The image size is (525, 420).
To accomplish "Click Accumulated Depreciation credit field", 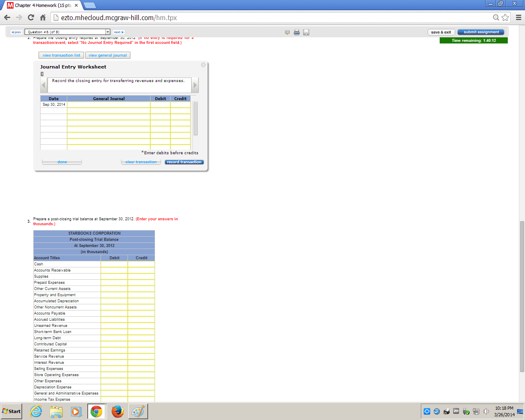I will 141,301.
